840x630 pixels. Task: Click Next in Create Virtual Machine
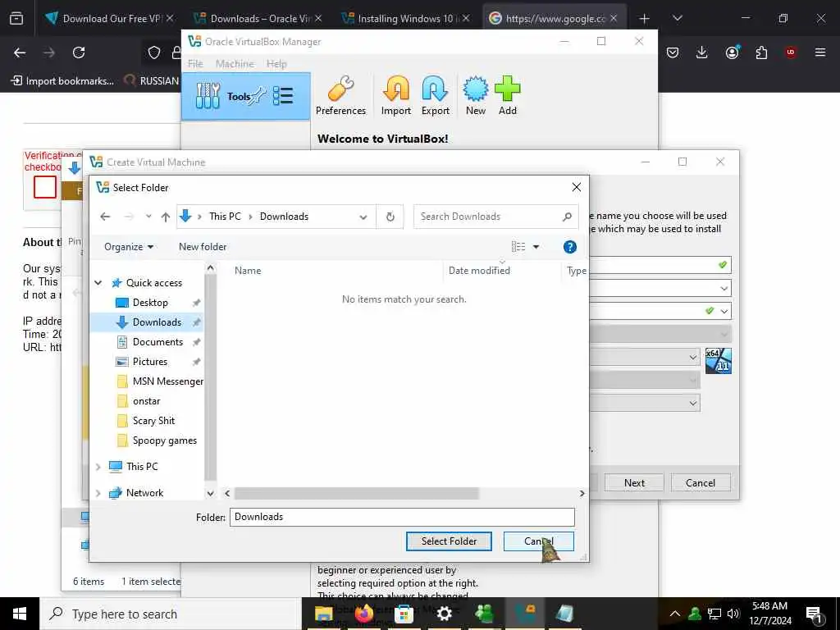(x=634, y=482)
